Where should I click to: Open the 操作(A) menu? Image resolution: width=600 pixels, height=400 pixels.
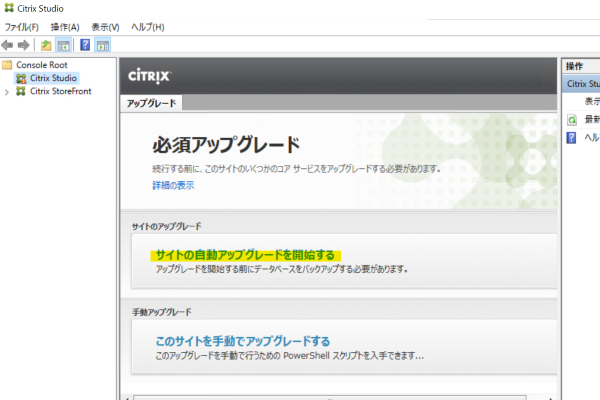(65, 27)
